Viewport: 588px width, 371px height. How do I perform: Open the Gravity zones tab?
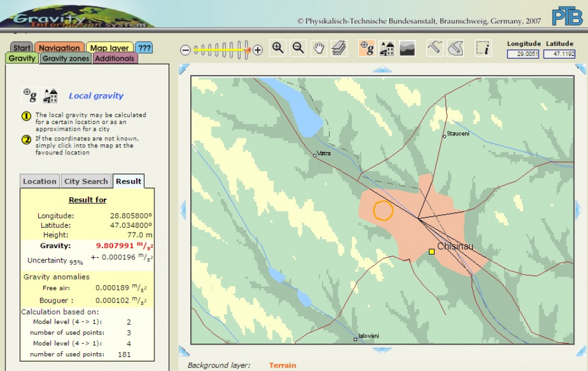[66, 58]
